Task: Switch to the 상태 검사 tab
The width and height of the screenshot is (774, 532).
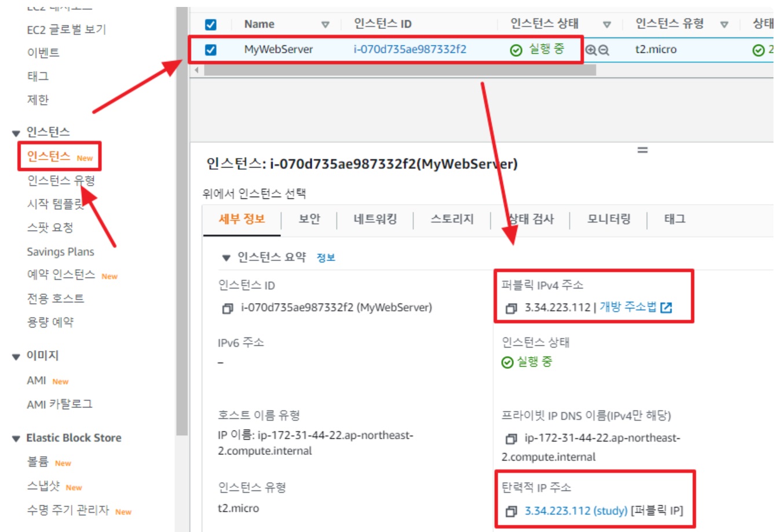Action: pyautogui.click(x=531, y=219)
